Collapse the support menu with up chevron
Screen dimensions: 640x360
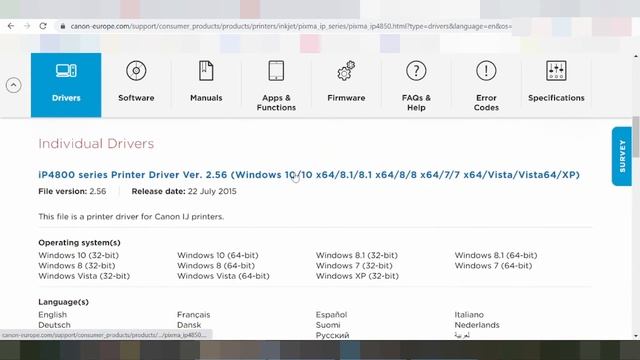click(x=13, y=85)
